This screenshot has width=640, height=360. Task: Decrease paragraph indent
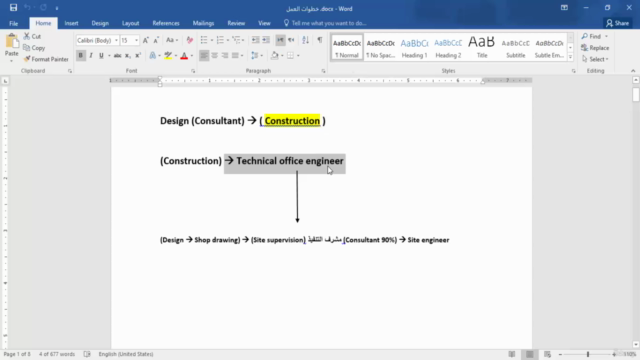click(255, 40)
